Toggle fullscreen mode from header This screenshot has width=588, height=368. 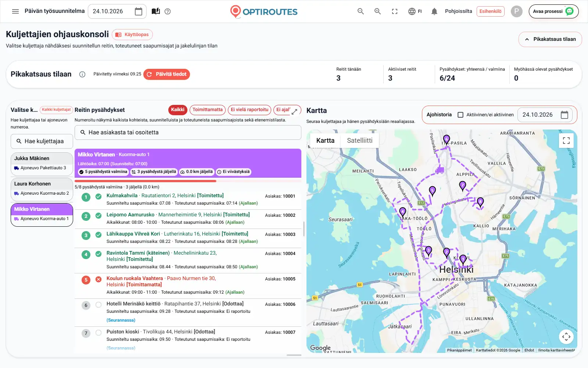coord(395,11)
